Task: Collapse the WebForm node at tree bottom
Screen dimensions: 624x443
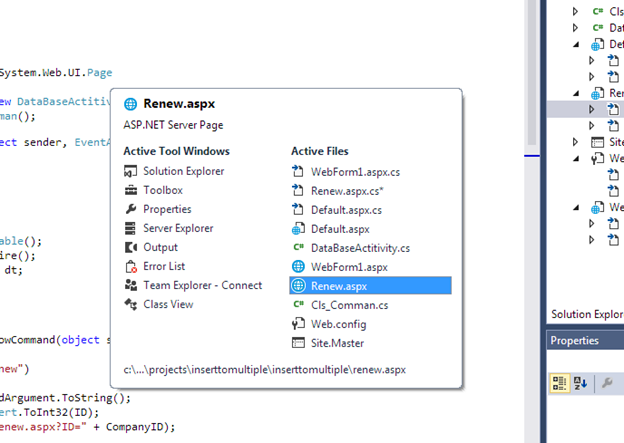Action: [576, 208]
